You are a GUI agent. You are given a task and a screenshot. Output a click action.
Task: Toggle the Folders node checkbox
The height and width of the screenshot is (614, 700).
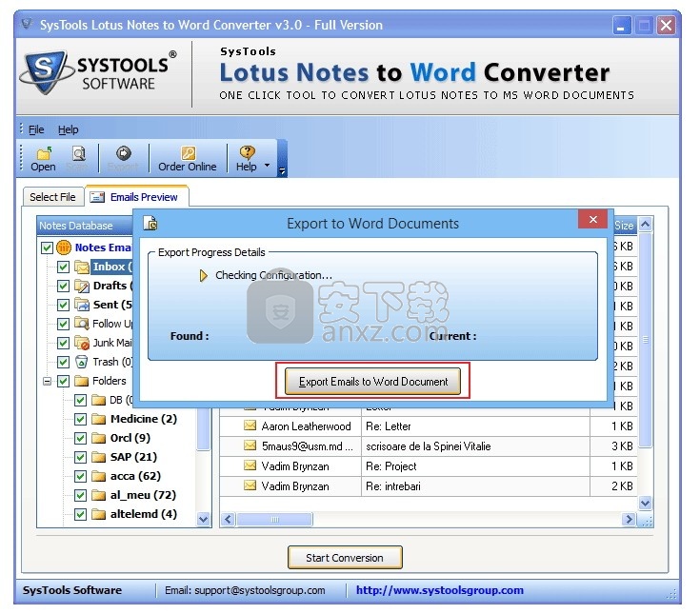click(64, 382)
